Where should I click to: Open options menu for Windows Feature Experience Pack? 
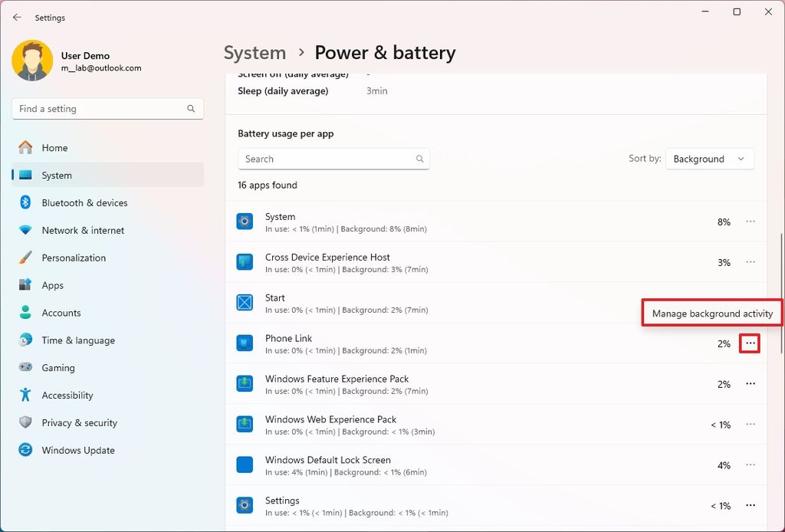[x=750, y=384]
